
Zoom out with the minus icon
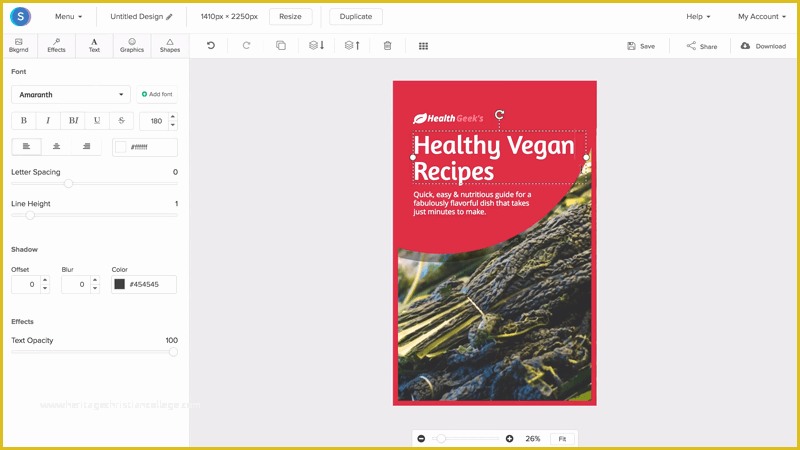pyautogui.click(x=421, y=439)
